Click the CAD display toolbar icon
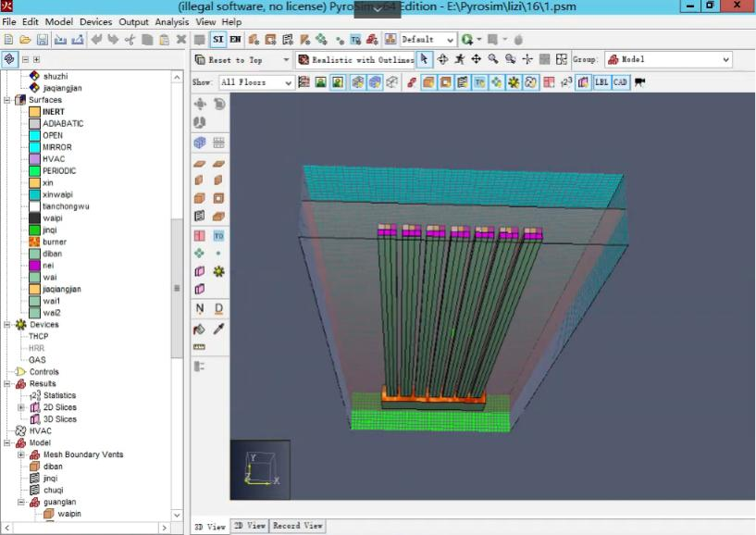Screen dimensions: 756x535 [x=619, y=82]
